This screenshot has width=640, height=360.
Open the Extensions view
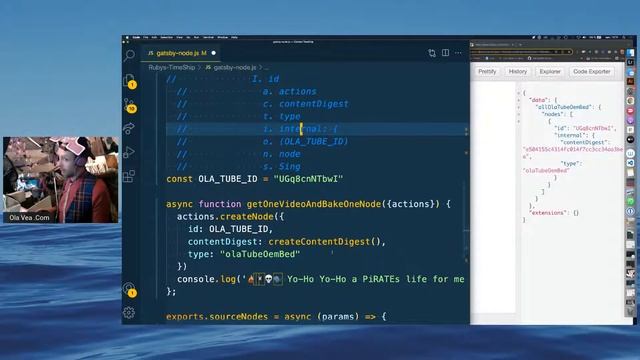tap(129, 176)
